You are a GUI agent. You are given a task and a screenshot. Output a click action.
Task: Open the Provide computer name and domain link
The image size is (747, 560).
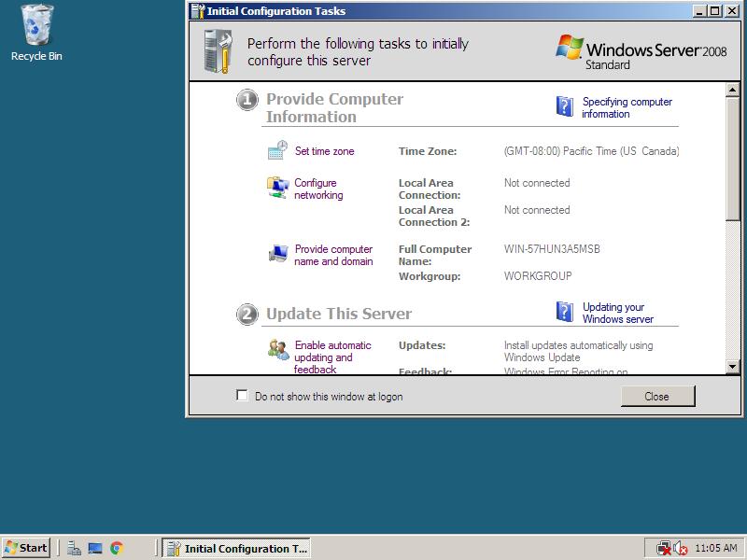click(333, 255)
